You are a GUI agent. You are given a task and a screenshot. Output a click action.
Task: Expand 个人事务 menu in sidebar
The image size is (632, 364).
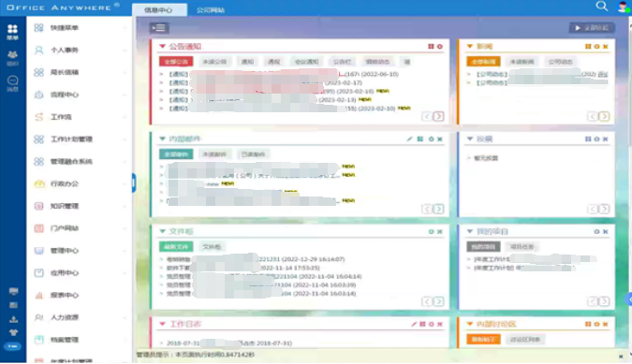[79, 50]
